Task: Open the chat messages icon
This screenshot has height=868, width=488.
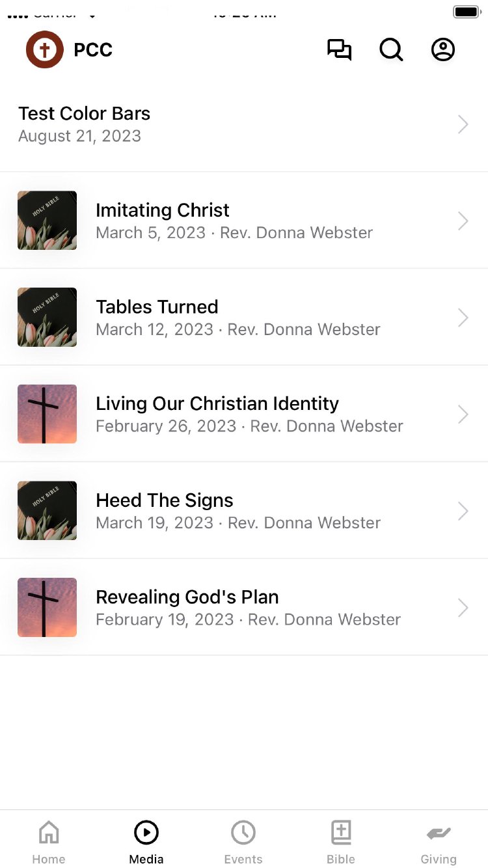Action: pos(339,50)
